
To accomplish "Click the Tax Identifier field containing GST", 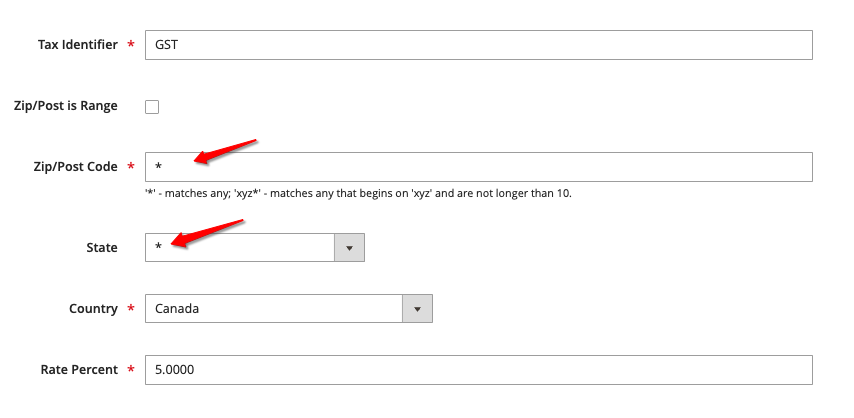I will (x=479, y=45).
